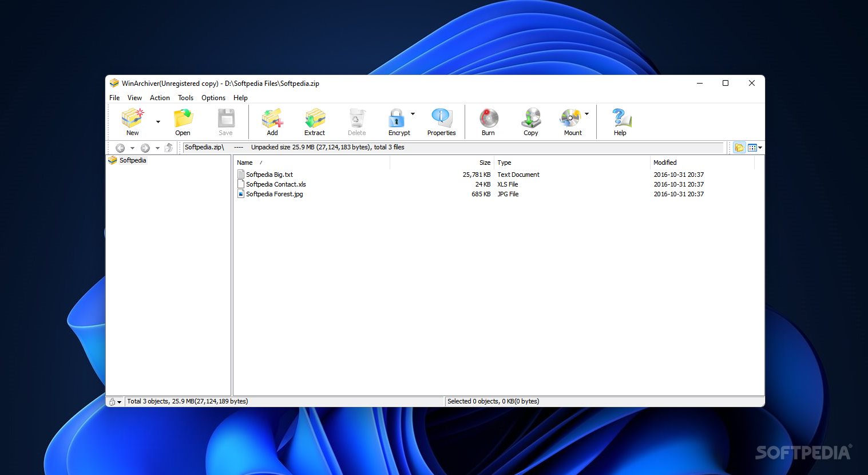Click the view mode grid icon
Image resolution: width=868 pixels, height=475 pixels.
tap(752, 148)
